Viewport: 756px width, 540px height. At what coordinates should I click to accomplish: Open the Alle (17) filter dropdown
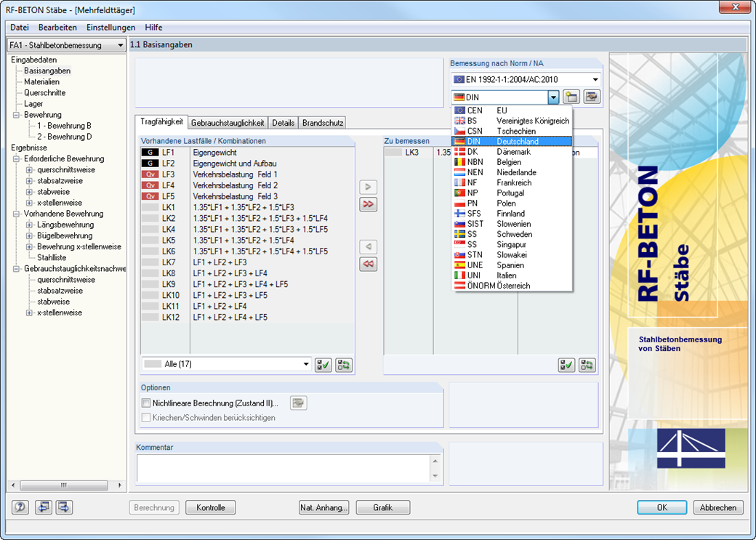226,364
